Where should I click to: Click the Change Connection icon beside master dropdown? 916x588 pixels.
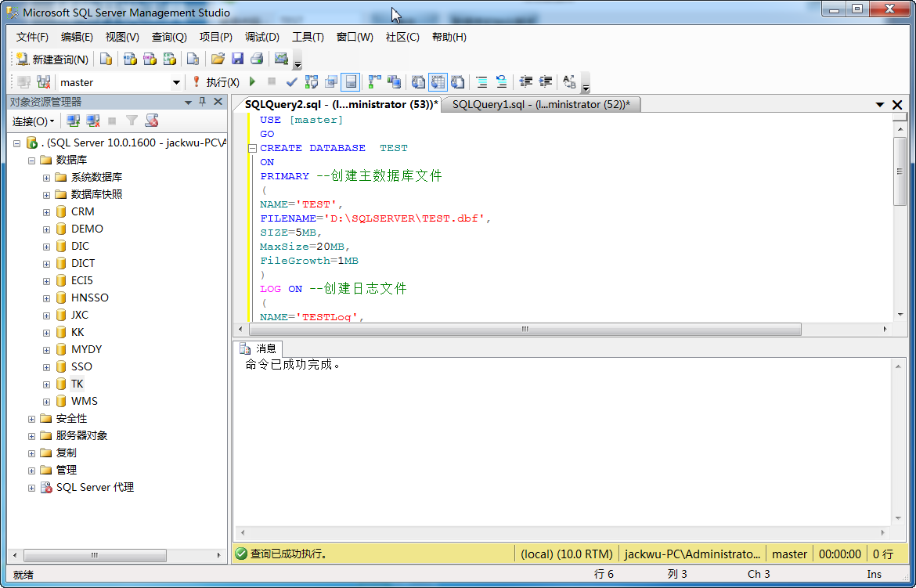pos(44,82)
